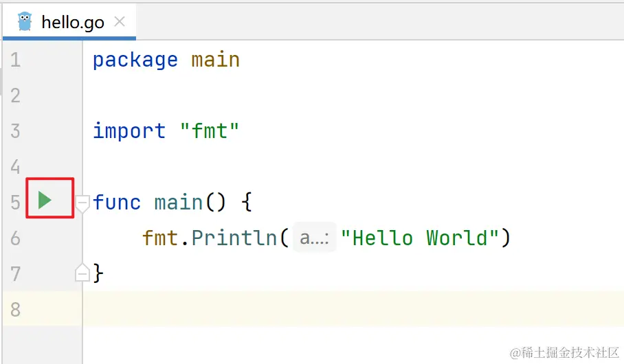Select the hello.go editor tab
Screen dimensions: 624x364
click(69, 21)
